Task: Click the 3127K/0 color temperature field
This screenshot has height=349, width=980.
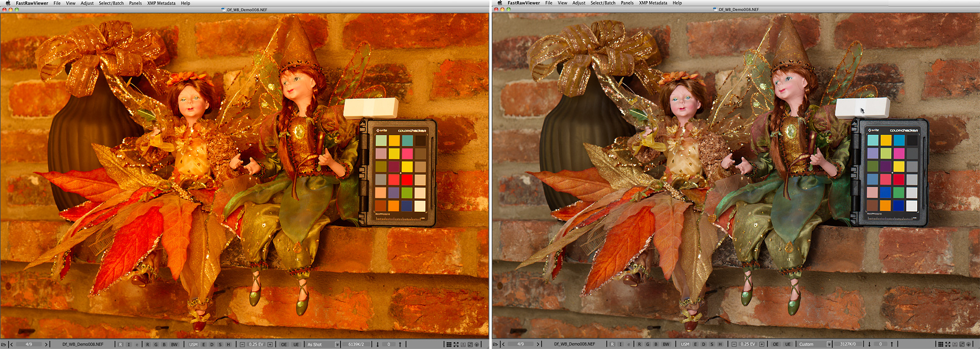Action: pos(847,344)
